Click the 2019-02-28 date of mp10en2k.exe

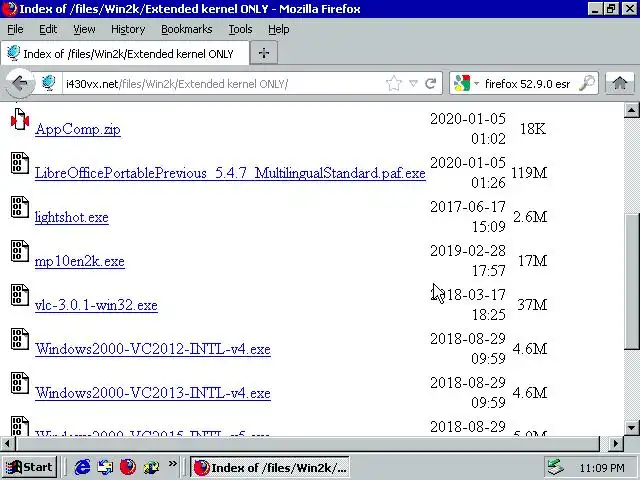(468, 251)
